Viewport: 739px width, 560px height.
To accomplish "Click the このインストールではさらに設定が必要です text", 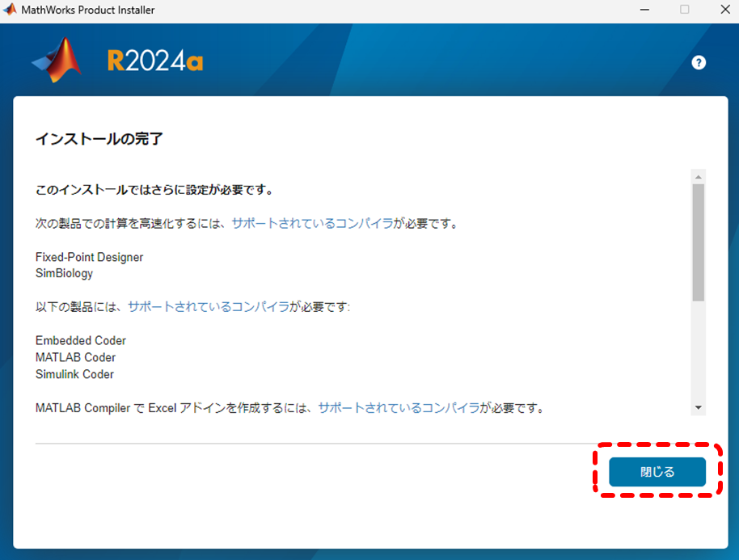I will point(155,190).
